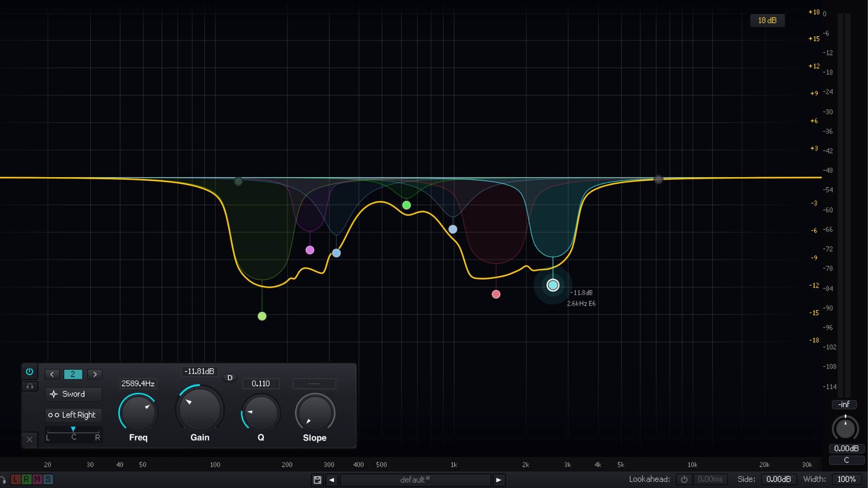Load previous preset arrow
Viewport: 868px width, 488px height.
[332, 480]
